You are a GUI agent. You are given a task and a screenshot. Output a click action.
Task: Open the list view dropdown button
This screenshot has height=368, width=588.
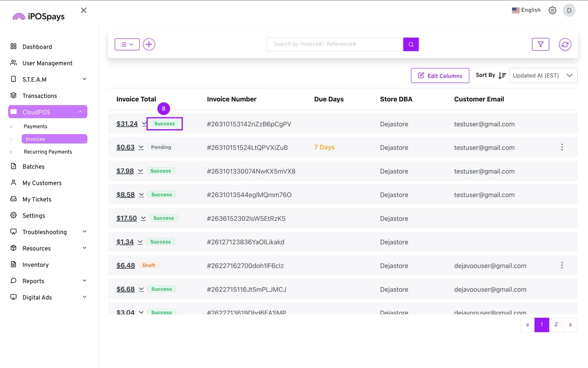(127, 44)
